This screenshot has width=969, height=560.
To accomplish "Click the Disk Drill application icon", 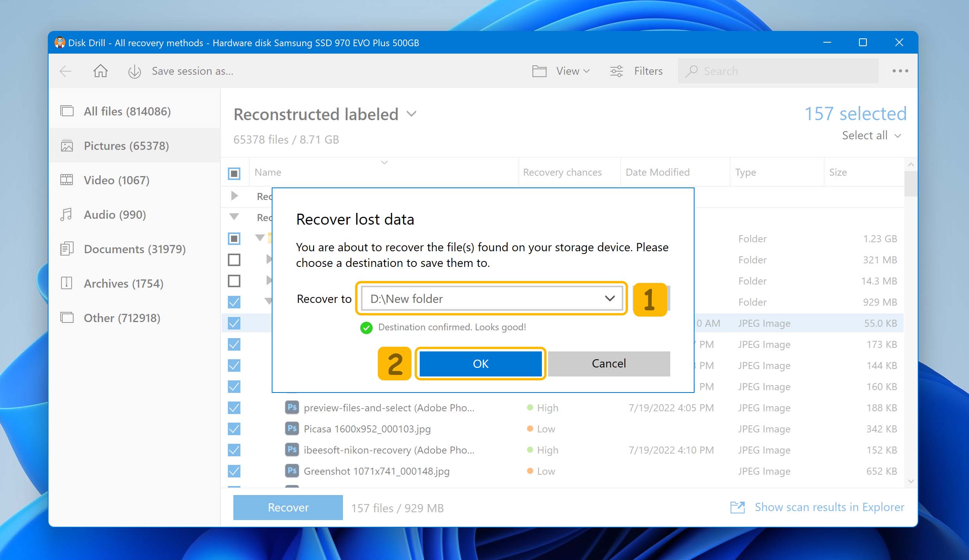I will tap(60, 42).
